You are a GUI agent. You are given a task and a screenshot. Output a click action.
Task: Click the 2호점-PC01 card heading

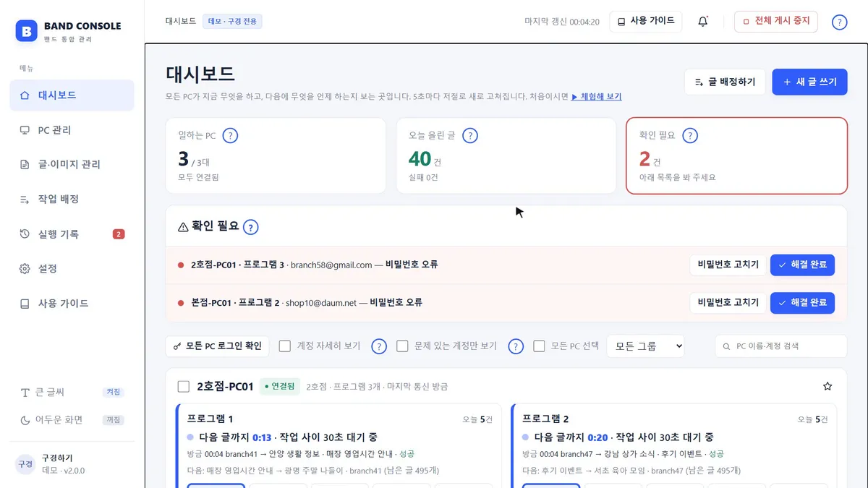point(225,387)
